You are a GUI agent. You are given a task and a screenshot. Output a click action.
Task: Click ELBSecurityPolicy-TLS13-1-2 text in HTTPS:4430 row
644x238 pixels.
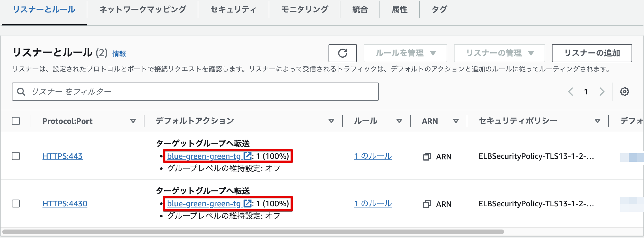(536, 204)
